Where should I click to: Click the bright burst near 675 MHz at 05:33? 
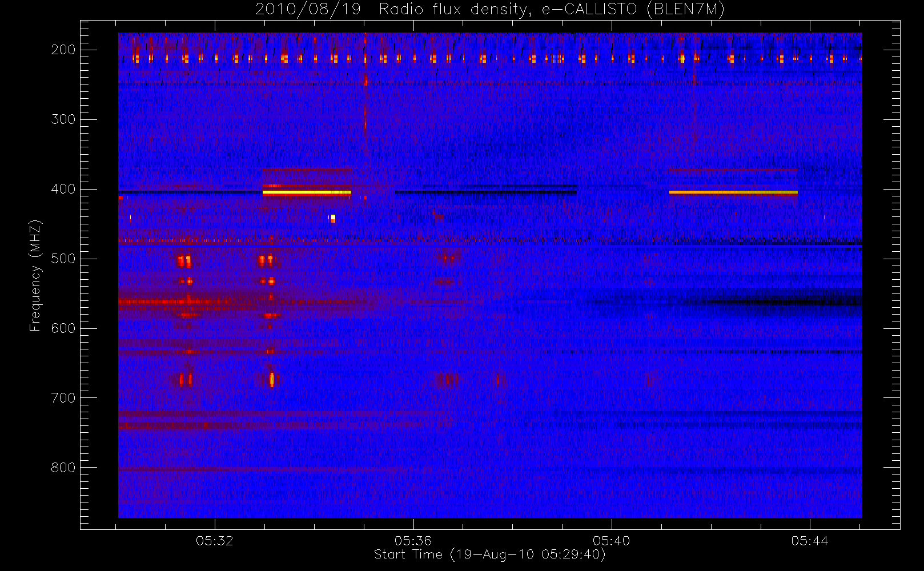[x=272, y=380]
